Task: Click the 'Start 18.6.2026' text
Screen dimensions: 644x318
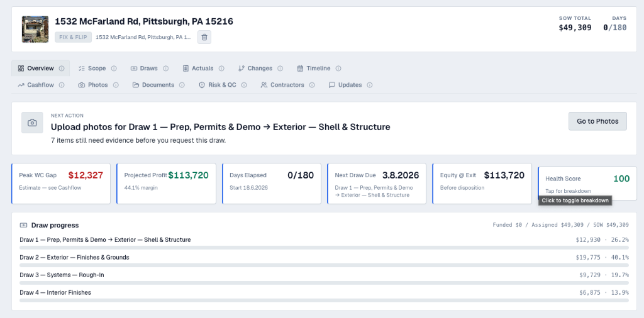Action: click(248, 188)
